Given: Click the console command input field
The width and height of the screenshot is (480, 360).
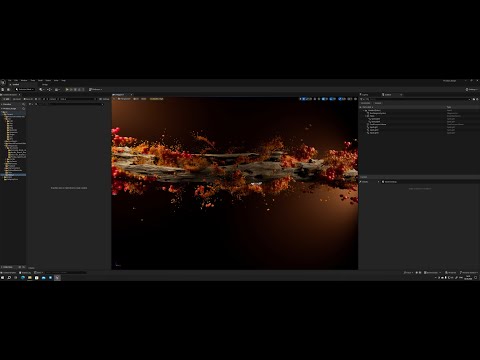Looking at the screenshot, I should (x=66, y=273).
